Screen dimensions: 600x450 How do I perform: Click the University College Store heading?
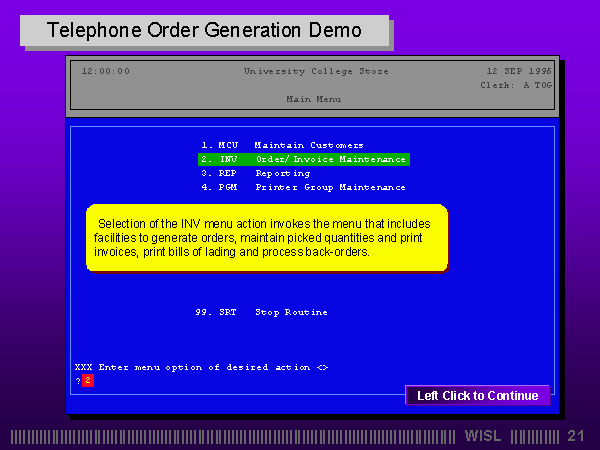coord(316,71)
